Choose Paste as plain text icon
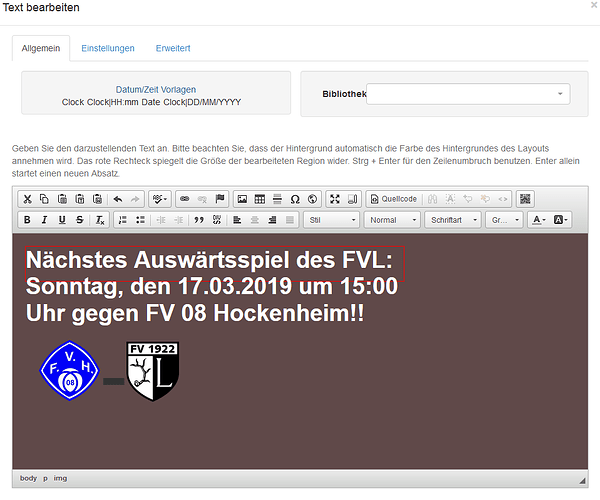This screenshot has height=500, width=600. (80, 199)
